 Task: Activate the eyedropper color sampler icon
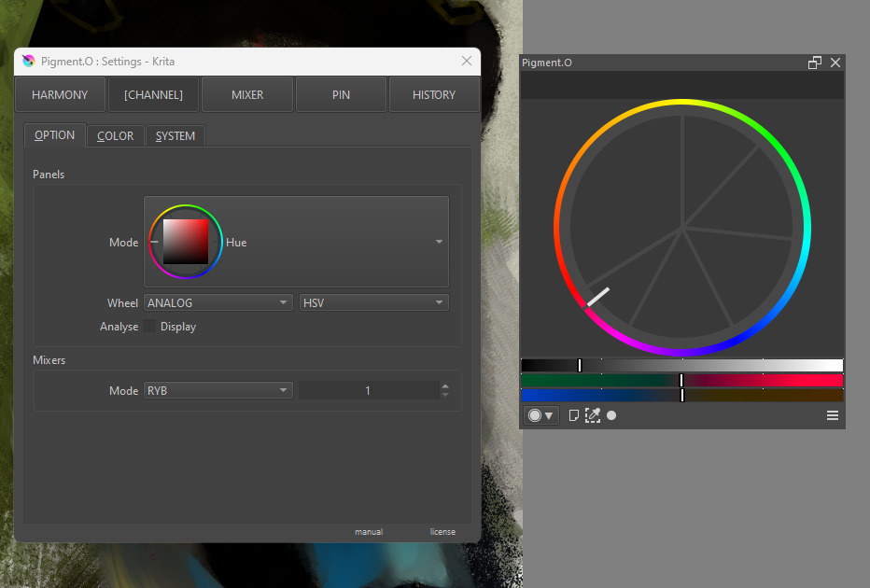(x=592, y=415)
